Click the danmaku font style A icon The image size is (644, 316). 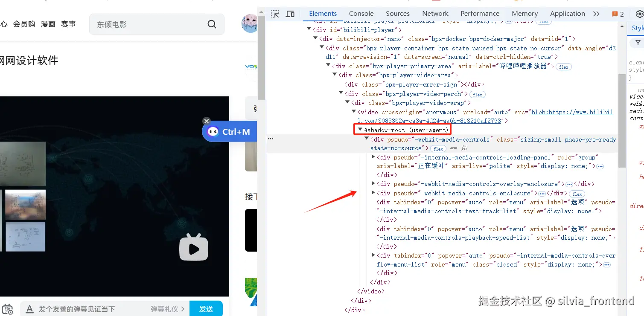(29, 309)
